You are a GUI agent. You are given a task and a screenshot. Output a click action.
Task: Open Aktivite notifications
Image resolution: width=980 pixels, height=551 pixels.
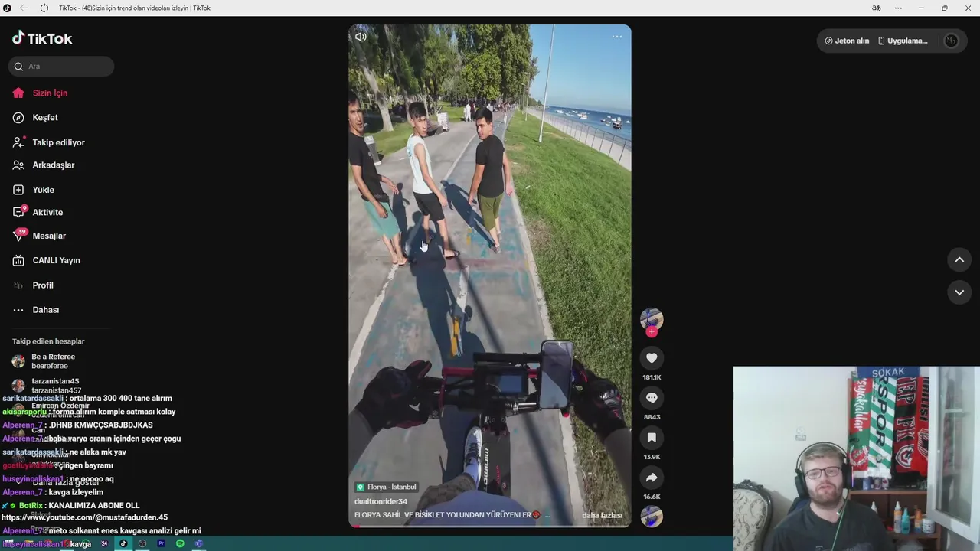[47, 212]
